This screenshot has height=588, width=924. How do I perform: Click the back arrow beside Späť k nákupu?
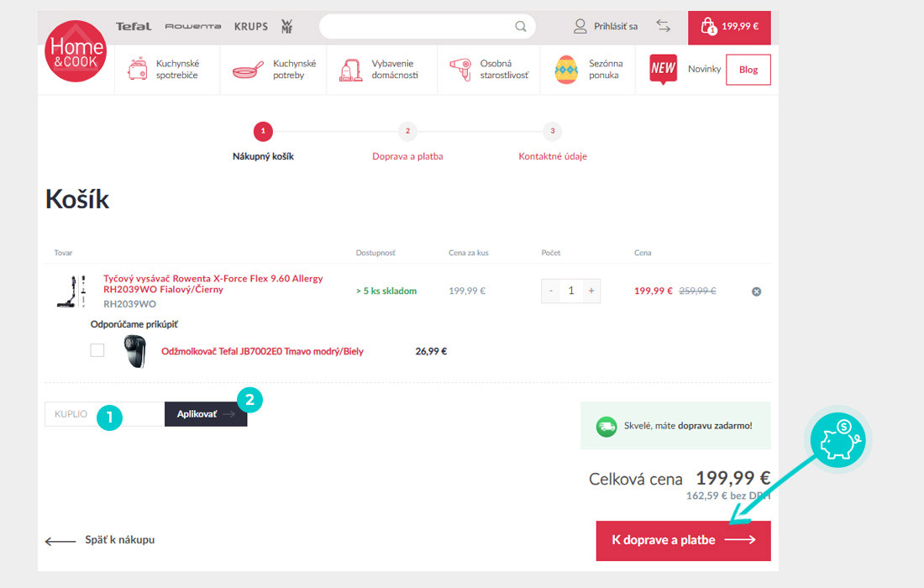pos(60,541)
